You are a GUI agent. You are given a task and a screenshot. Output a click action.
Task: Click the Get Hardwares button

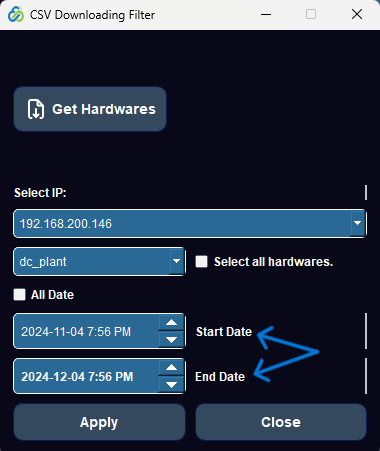90,109
